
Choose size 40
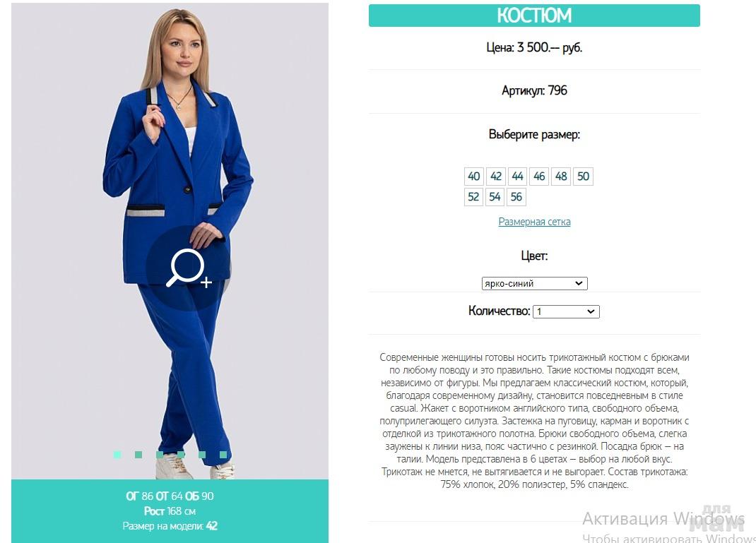pyautogui.click(x=474, y=177)
